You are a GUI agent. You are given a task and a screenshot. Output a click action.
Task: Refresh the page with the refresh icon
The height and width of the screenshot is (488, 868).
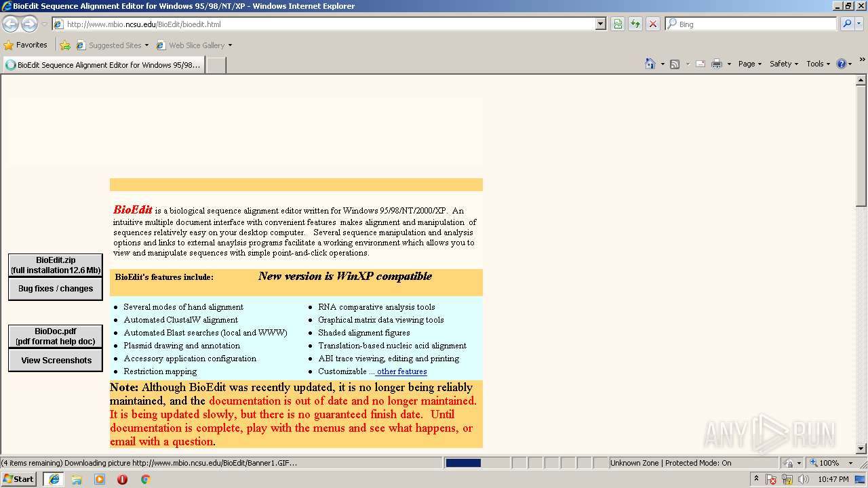click(635, 24)
